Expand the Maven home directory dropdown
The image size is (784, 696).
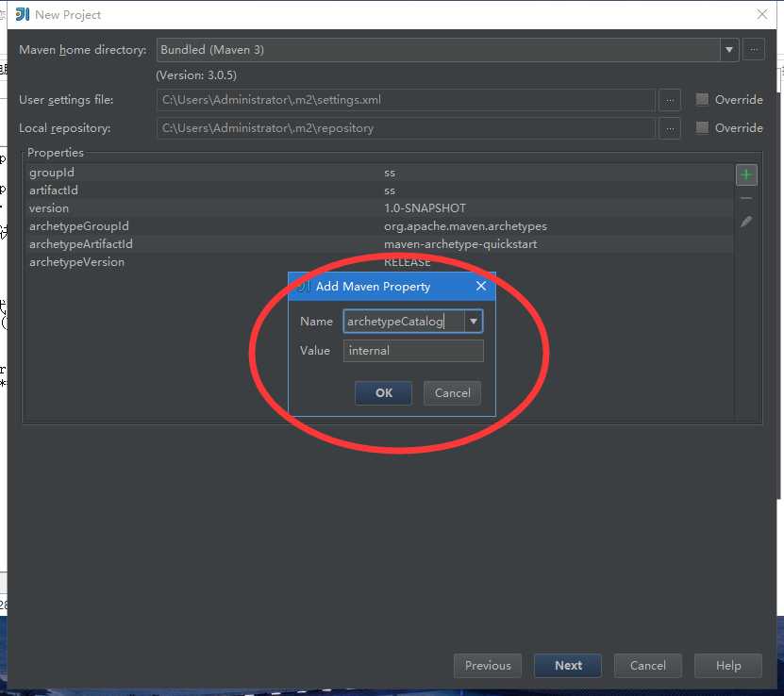click(729, 49)
